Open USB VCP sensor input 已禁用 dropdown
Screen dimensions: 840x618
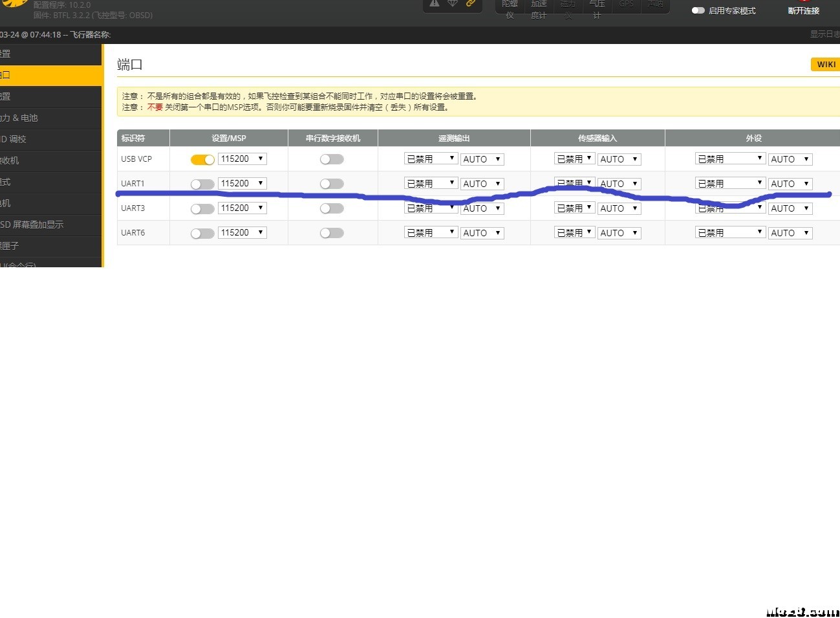575,159
